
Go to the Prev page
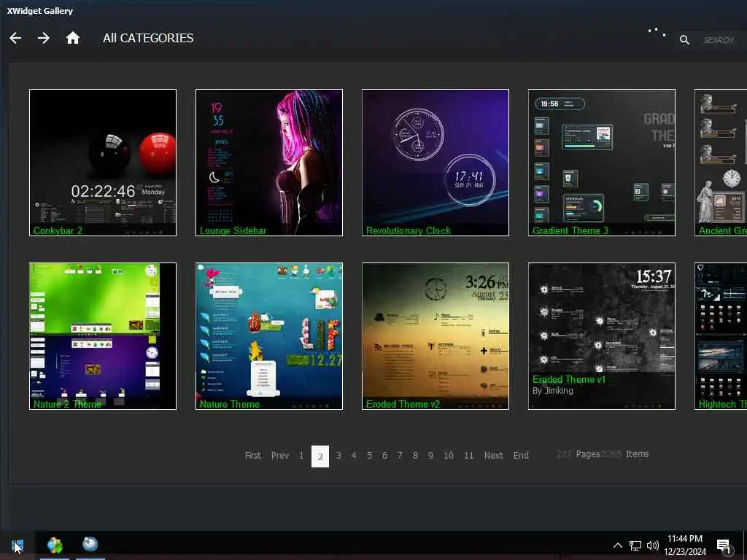pyautogui.click(x=279, y=456)
